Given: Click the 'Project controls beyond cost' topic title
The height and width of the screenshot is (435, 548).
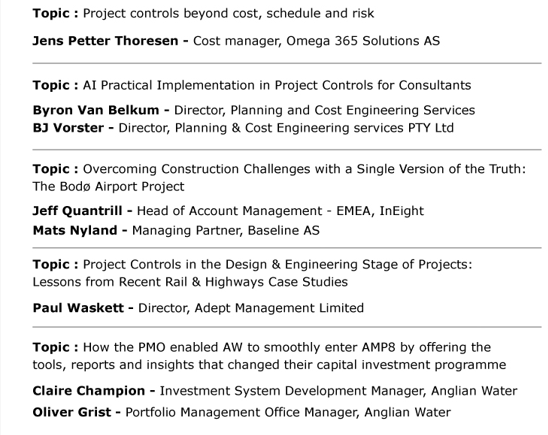Looking at the screenshot, I should tap(228, 14).
